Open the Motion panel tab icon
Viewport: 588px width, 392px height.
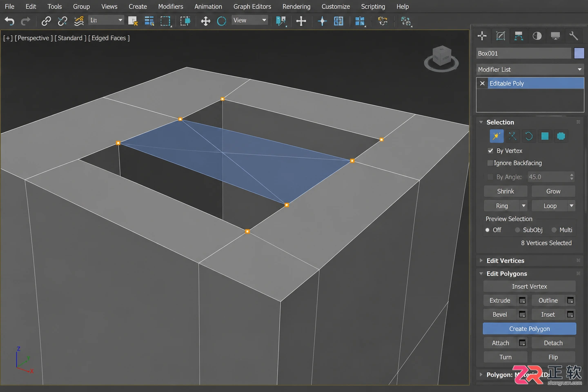[x=537, y=36]
